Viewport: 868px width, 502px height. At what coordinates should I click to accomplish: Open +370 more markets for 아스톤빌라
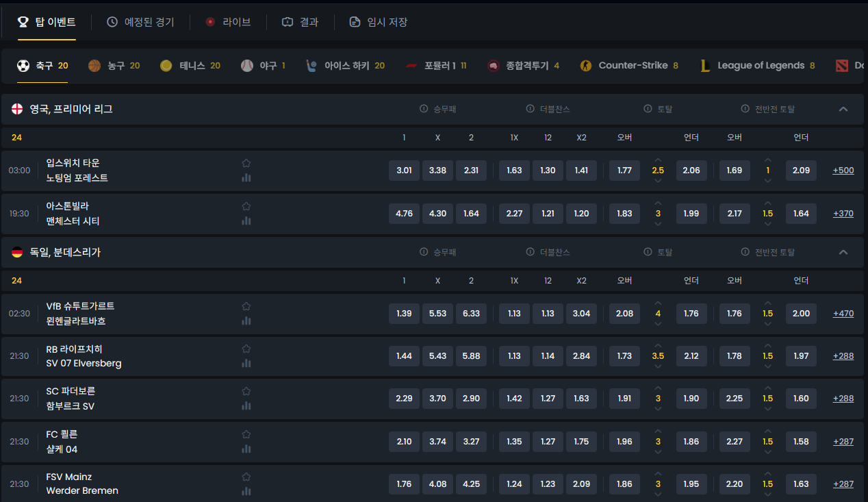click(x=843, y=214)
